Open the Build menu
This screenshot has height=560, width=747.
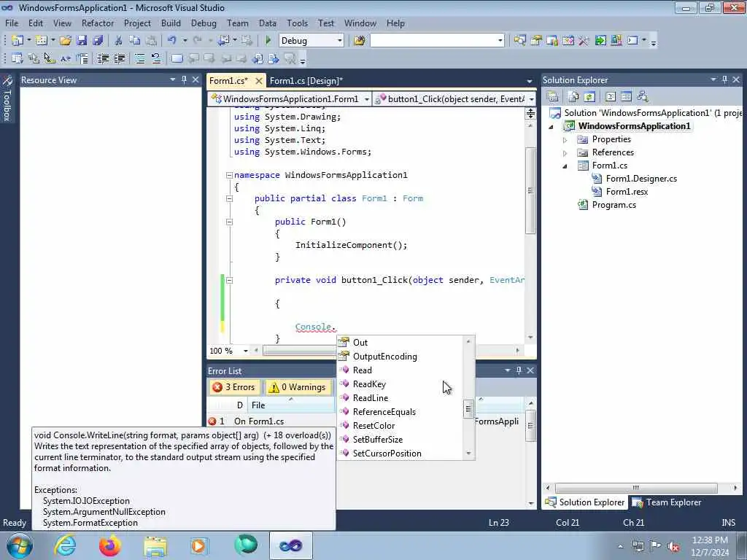[171, 23]
